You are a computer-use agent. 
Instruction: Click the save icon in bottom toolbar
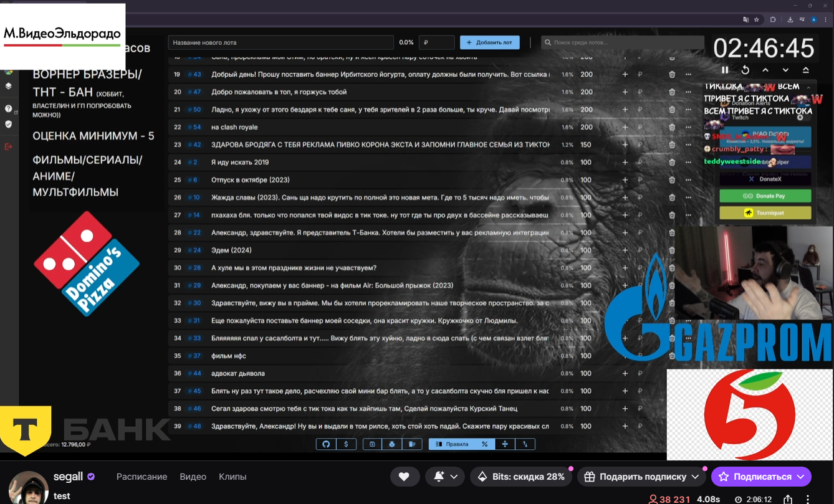click(x=372, y=444)
